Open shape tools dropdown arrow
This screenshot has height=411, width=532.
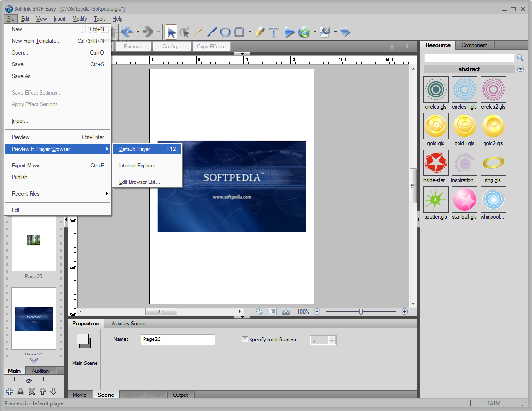(x=250, y=32)
